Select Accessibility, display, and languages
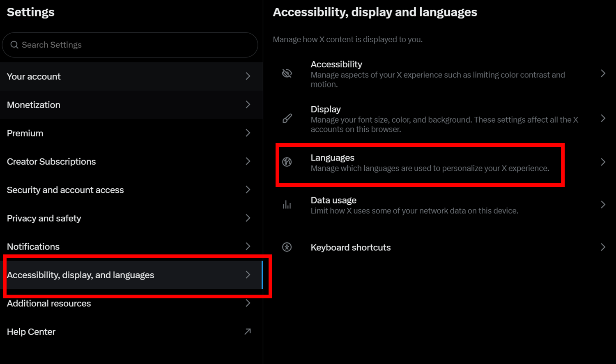 point(131,275)
